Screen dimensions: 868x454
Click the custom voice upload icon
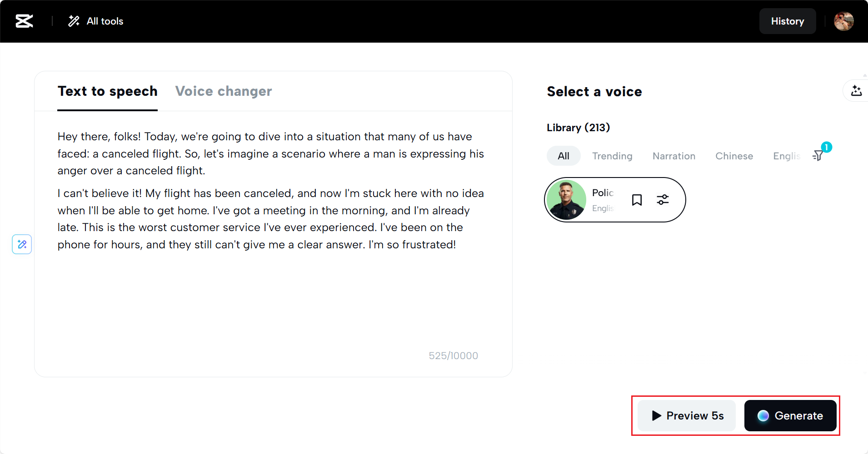[856, 91]
